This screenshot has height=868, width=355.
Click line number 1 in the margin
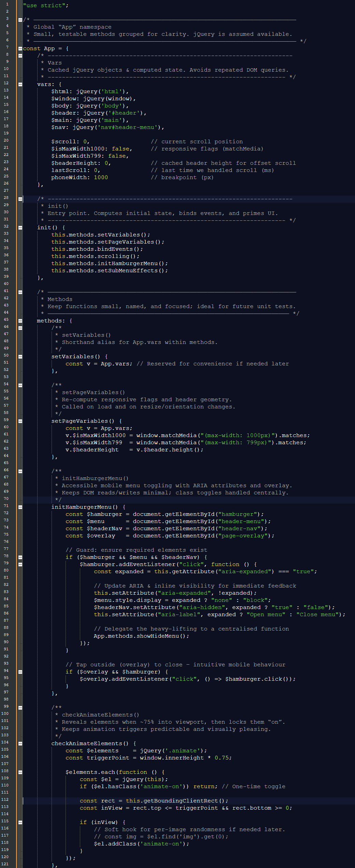pos(7,4)
